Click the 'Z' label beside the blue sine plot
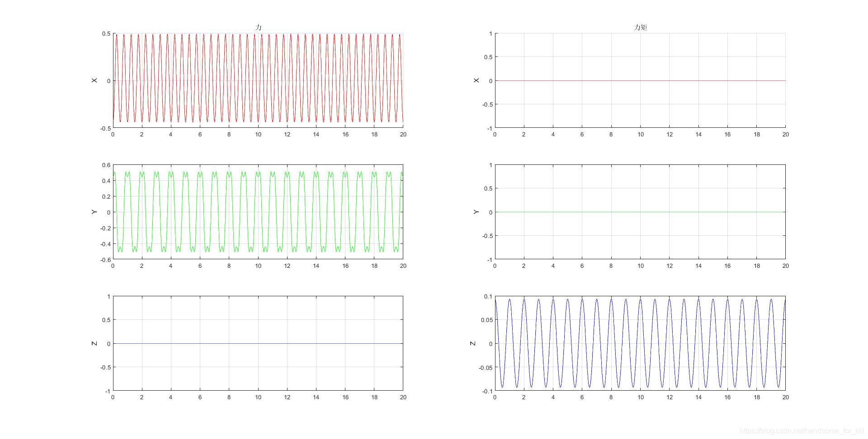 click(473, 343)
